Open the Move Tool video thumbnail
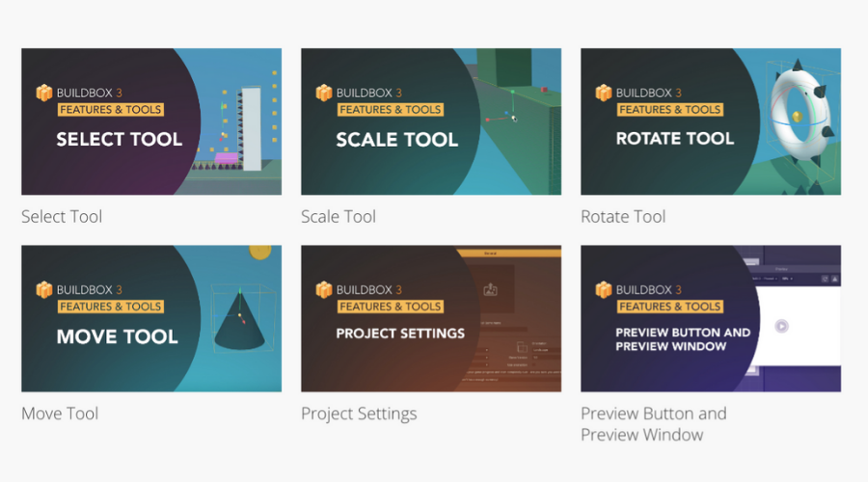Screen dimensions: 868x482 (151, 318)
